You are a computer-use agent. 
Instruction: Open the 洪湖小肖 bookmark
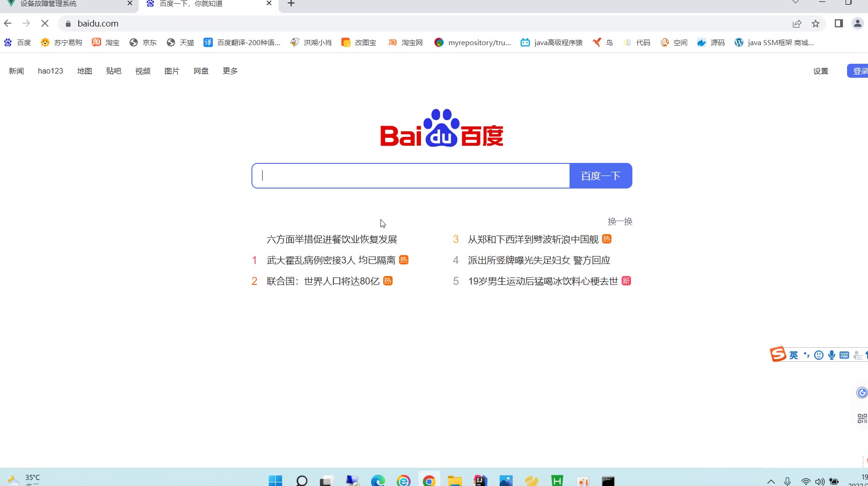pos(311,42)
